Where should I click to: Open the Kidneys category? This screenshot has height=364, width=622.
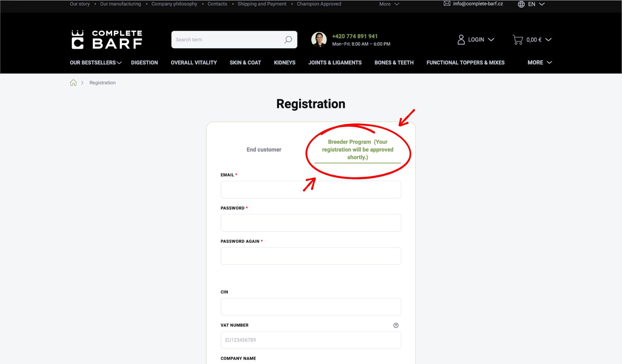[285, 62]
